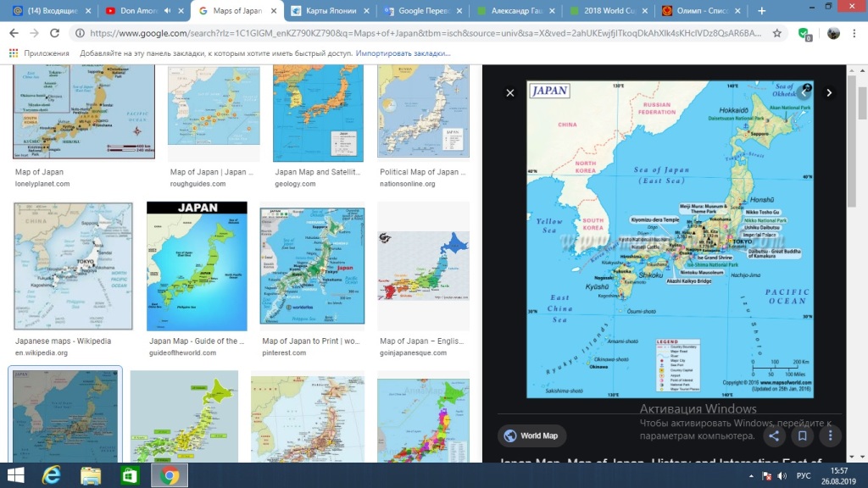The width and height of the screenshot is (868, 488).
Task: Show hidden system tray icons
Action: click(751, 476)
